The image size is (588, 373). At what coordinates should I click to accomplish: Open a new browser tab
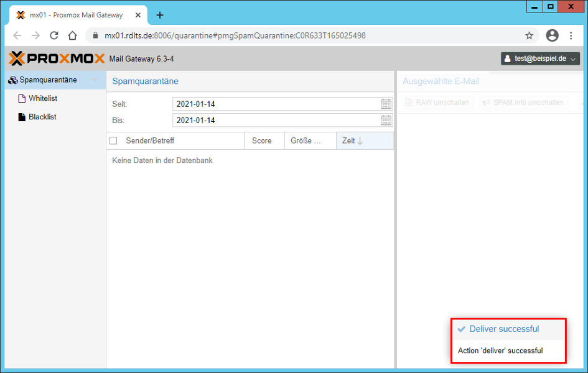point(160,15)
